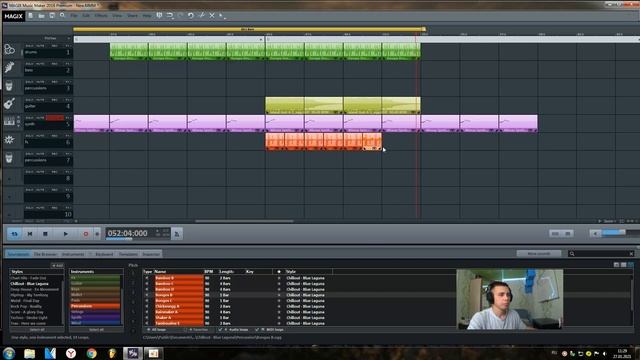Switch to rightmost soundpool view icon

pyautogui.click(x=631, y=265)
